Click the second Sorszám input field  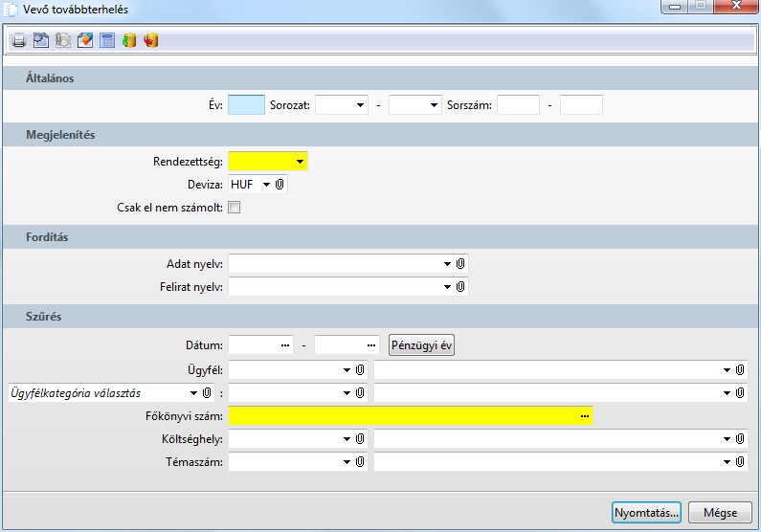click(581, 104)
